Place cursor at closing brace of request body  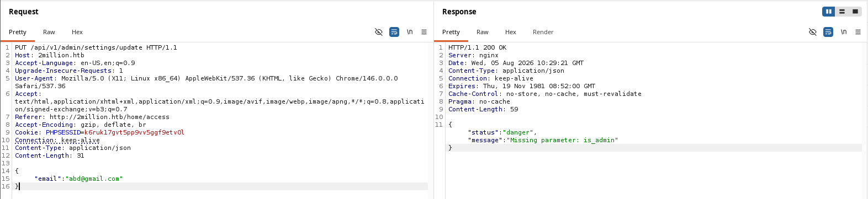point(17,186)
